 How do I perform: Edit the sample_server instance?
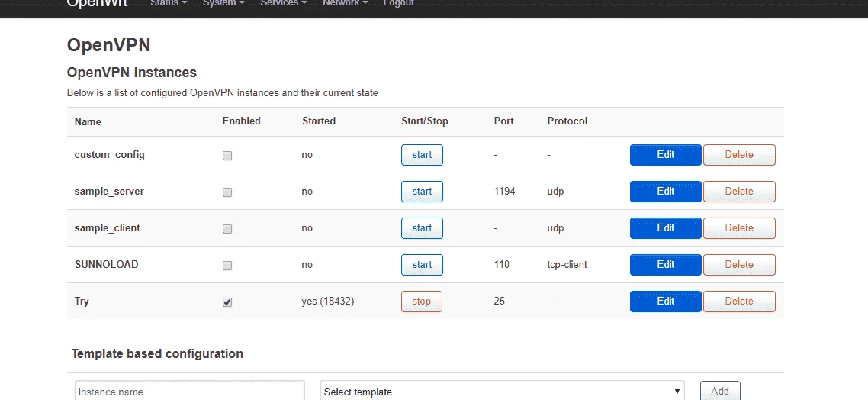click(665, 192)
